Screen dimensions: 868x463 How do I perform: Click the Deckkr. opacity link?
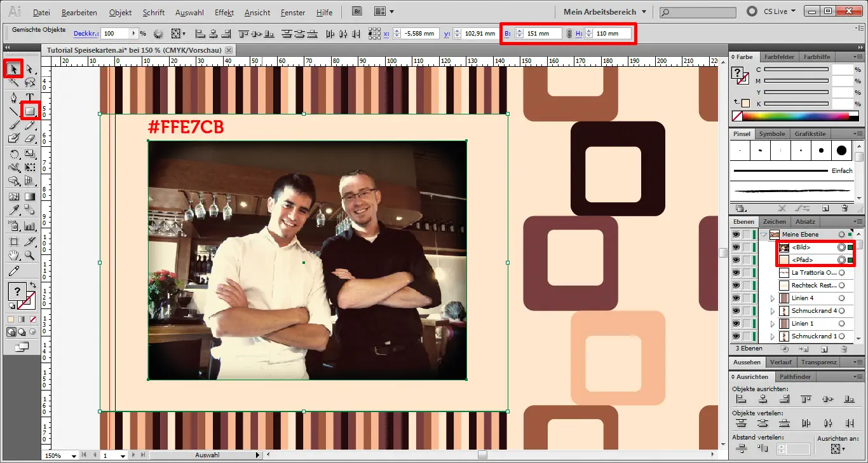click(x=86, y=33)
